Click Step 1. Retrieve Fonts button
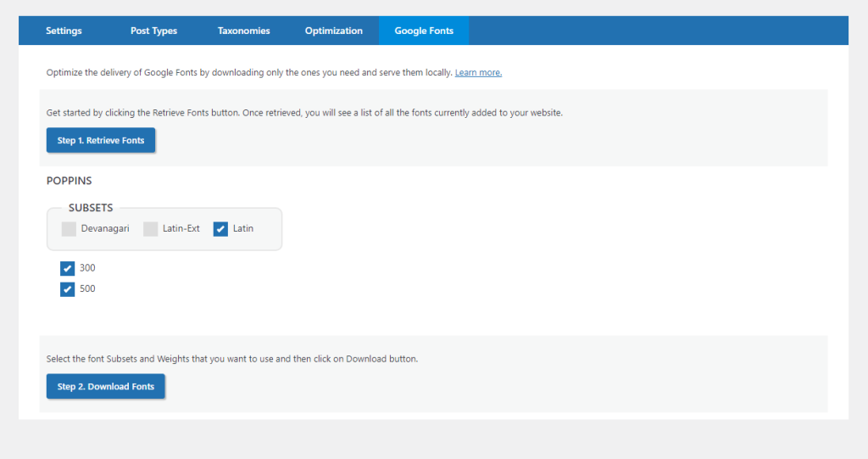Screen dimensions: 868x459 coord(101,140)
